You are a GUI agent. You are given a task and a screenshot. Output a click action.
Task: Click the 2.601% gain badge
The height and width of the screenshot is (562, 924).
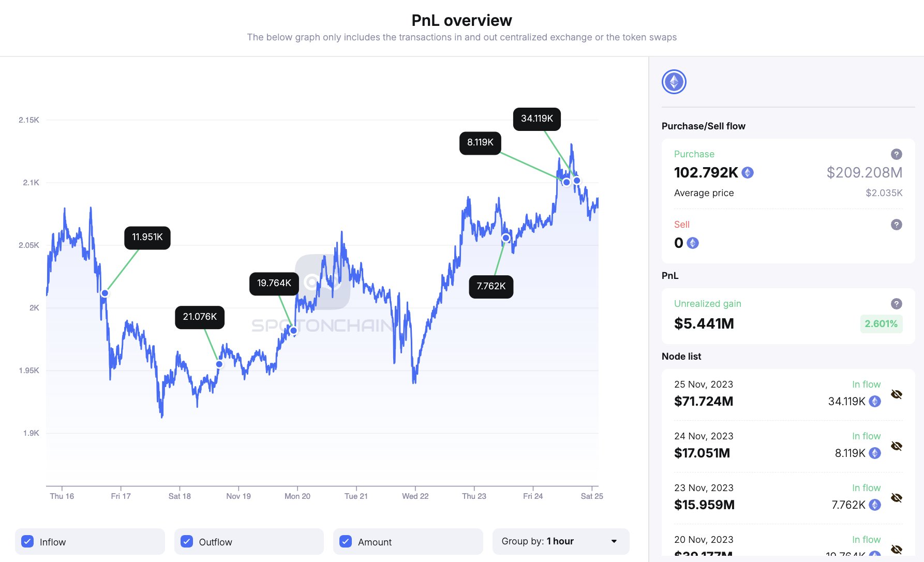(x=881, y=324)
